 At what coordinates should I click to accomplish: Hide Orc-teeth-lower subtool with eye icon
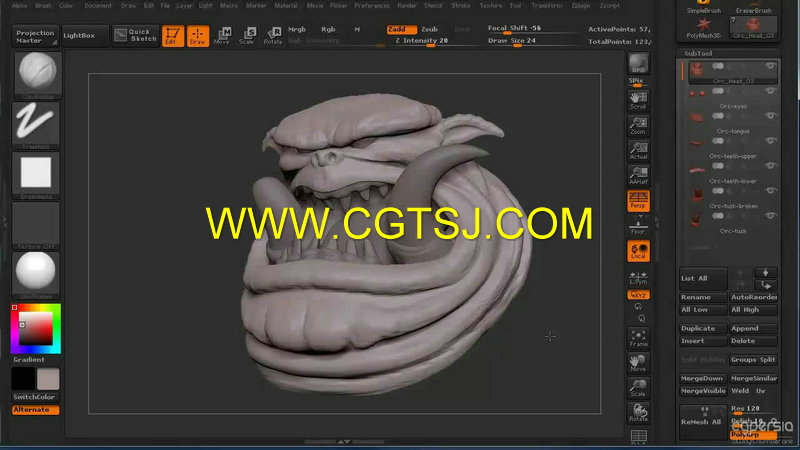tap(770, 166)
